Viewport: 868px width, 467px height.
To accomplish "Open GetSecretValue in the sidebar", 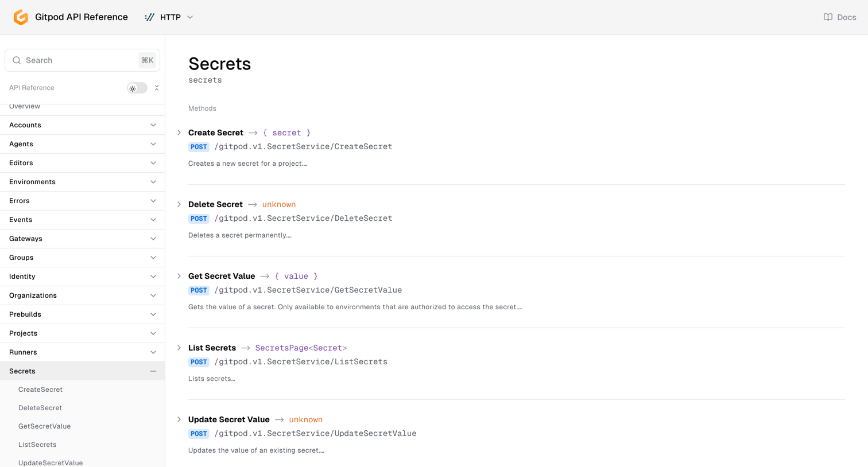I will pos(44,426).
